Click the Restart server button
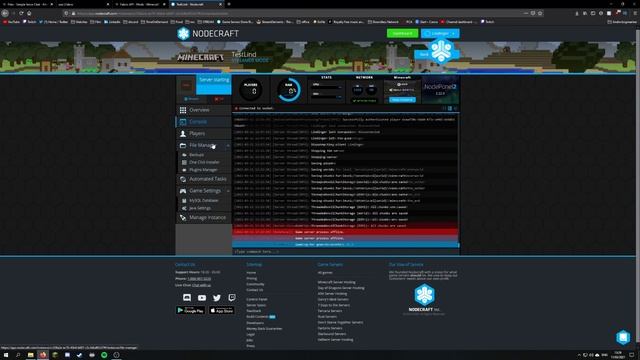This screenshot has width=640, height=360. [191, 99]
